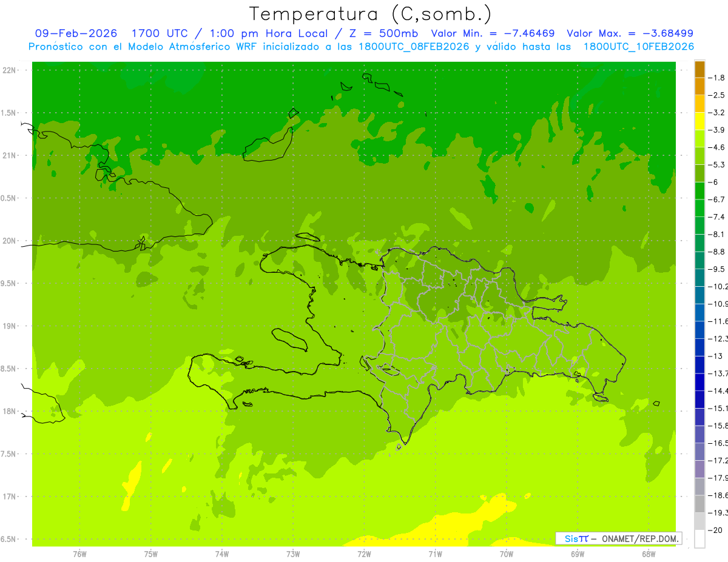Click the '19N' latitude label
The height and width of the screenshot is (562, 728).
pyautogui.click(x=10, y=326)
